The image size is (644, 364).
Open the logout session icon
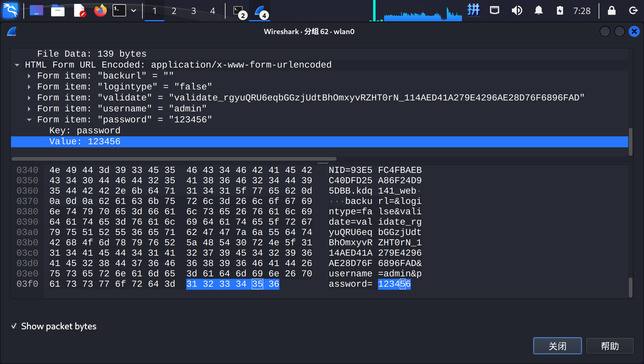[633, 11]
